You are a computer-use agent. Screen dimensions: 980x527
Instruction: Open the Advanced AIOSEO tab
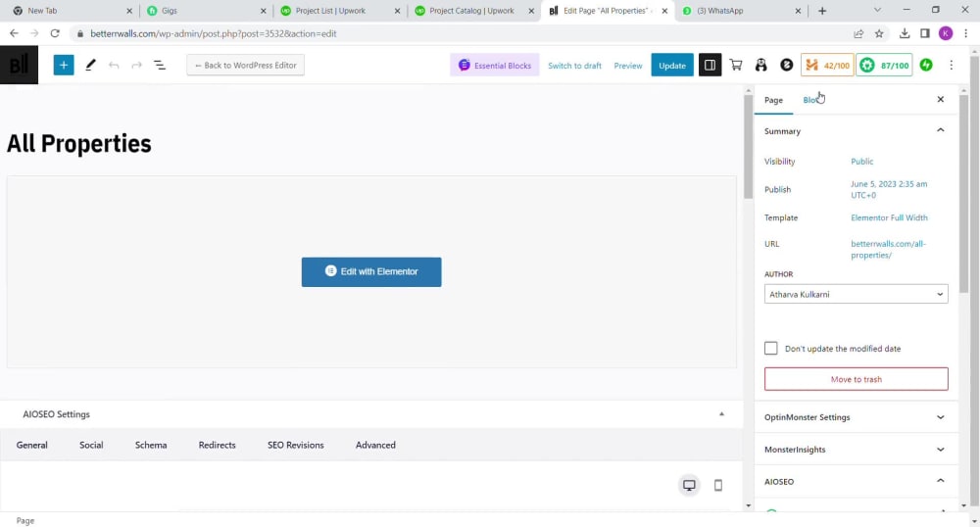375,445
